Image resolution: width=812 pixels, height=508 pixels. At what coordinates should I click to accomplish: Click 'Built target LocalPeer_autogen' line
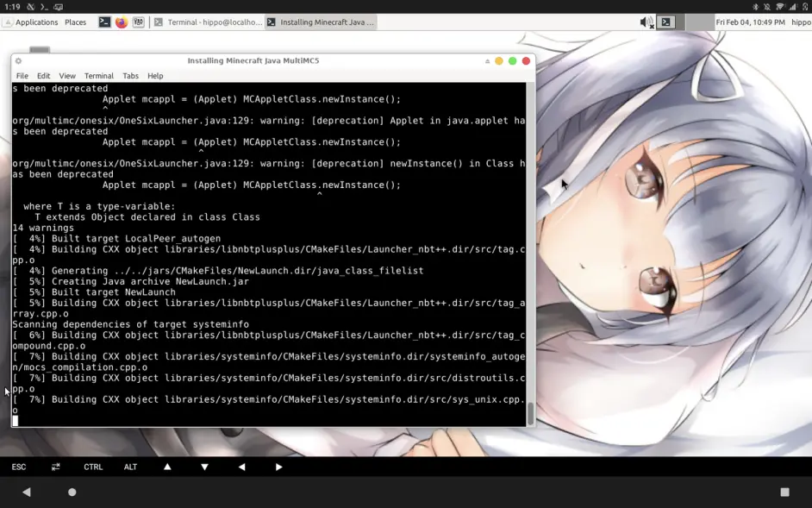point(116,238)
